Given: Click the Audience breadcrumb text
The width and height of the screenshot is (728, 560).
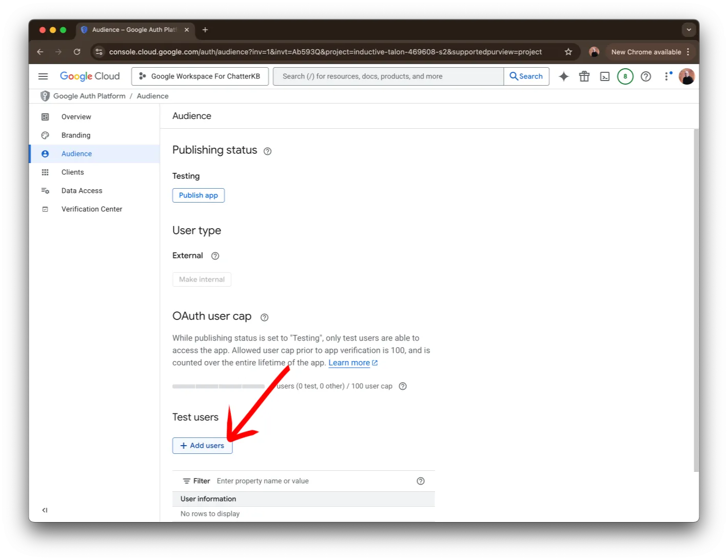Looking at the screenshot, I should 152,96.
